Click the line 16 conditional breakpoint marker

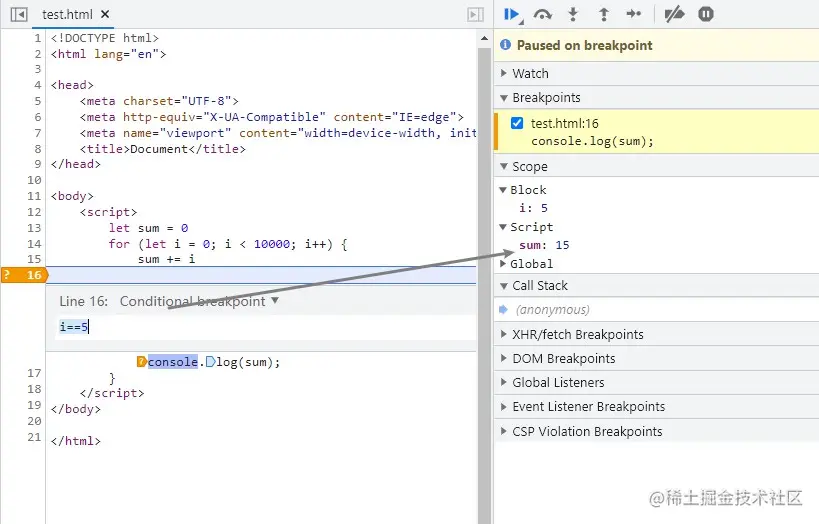pyautogui.click(x=24, y=275)
